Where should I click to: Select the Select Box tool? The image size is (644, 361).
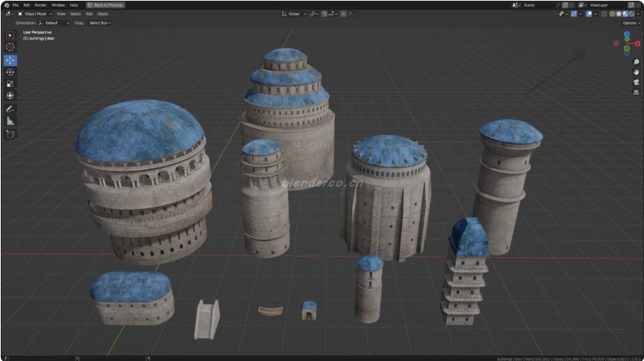pyautogui.click(x=10, y=36)
